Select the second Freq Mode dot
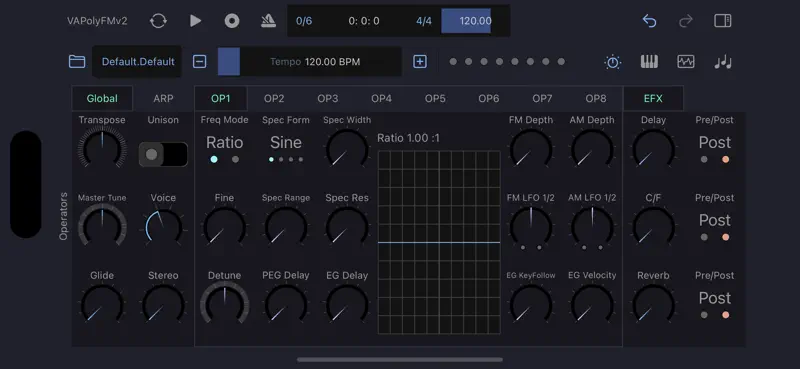The height and width of the screenshot is (369, 800). click(235, 159)
